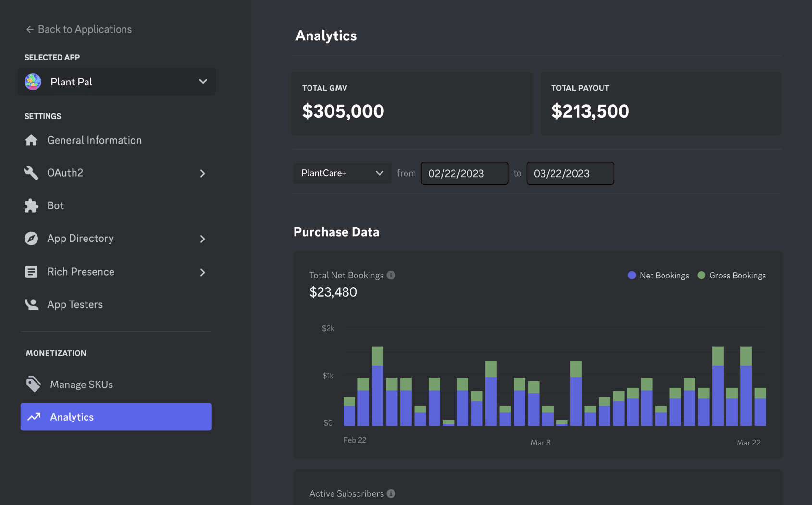Go back to Applications
Screen dimensions: 812x505
[78, 29]
